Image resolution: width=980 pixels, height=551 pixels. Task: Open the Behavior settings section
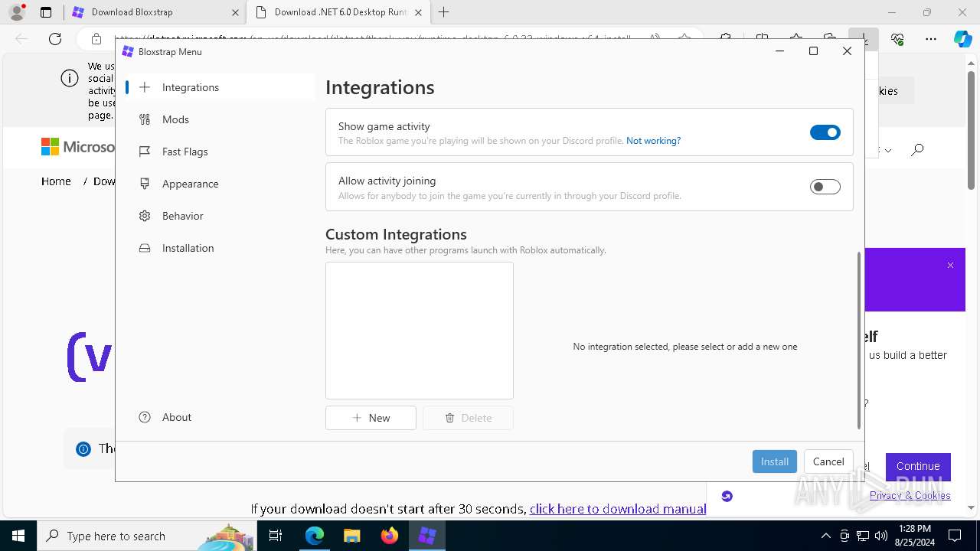click(x=220, y=216)
